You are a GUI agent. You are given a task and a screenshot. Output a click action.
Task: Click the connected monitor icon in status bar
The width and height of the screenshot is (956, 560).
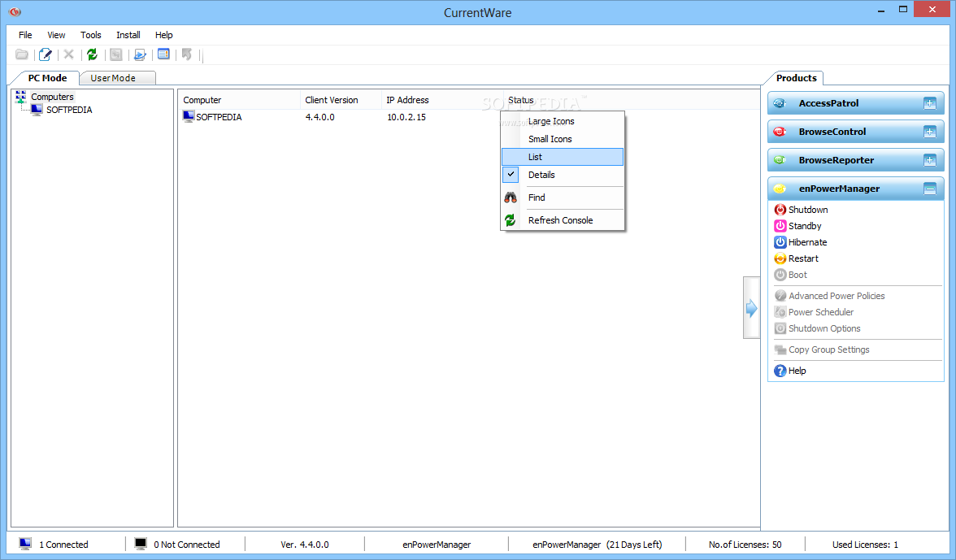pyautogui.click(x=25, y=544)
